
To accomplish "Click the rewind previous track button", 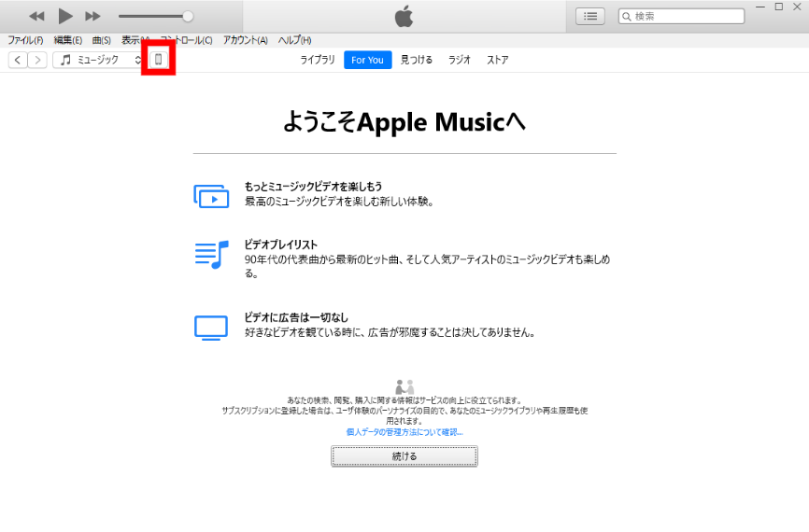I will (x=36, y=17).
